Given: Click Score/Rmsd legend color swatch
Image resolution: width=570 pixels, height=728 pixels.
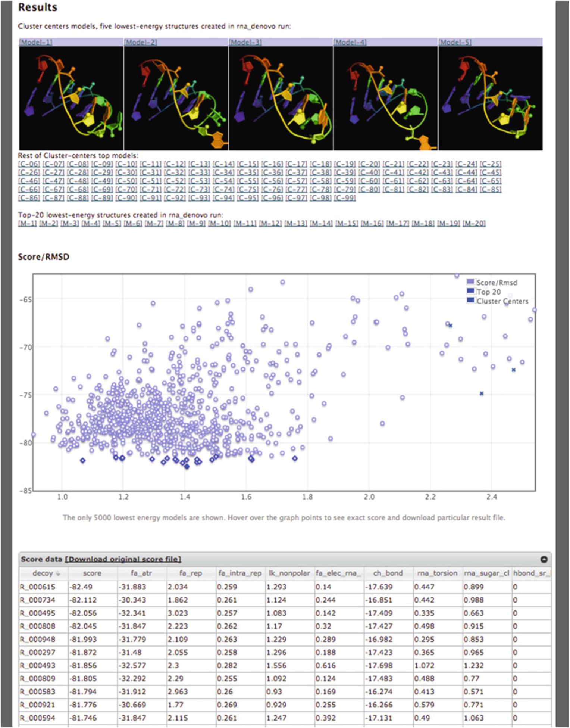Looking at the screenshot, I should coord(470,282).
